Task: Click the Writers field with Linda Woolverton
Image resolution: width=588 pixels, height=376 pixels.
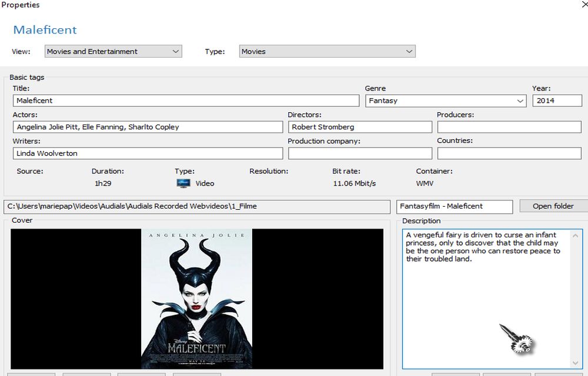Action: [x=148, y=153]
